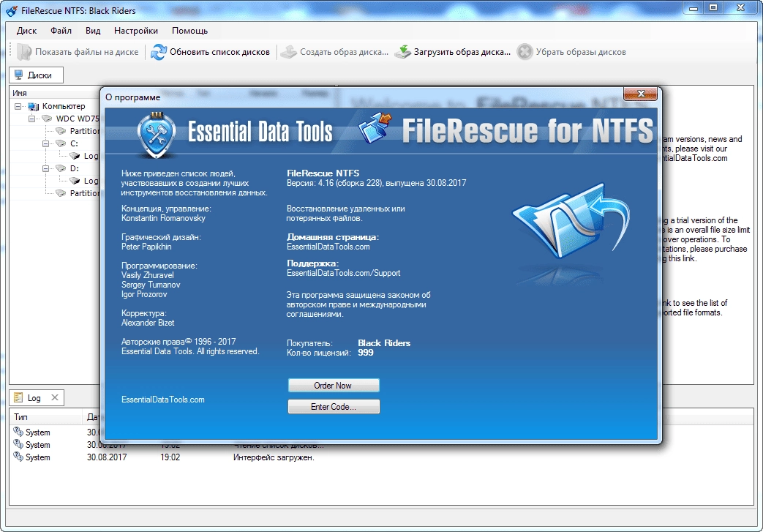Viewport: 763px width, 532px height.
Task: Select the Диски tab
Action: coord(37,75)
